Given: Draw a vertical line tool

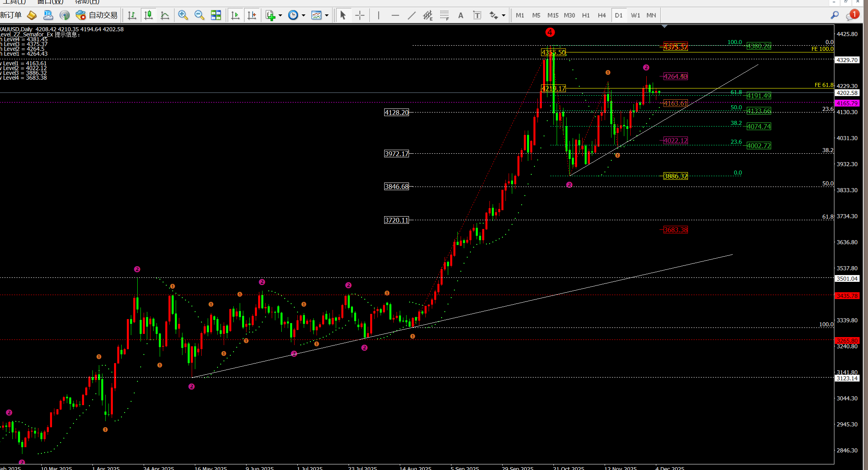Looking at the screenshot, I should point(378,16).
